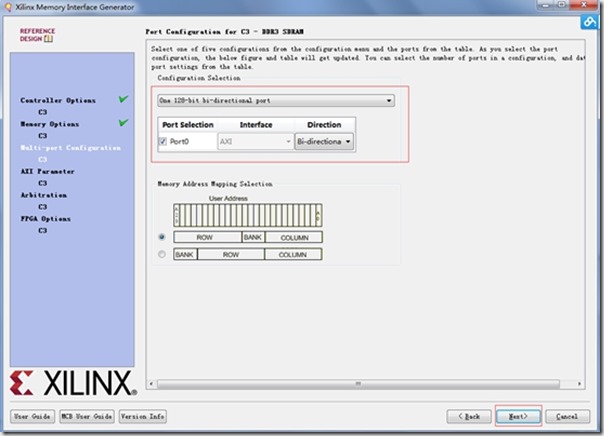
Task: Open the Bi-directional direction dropdown
Action: (x=324, y=142)
